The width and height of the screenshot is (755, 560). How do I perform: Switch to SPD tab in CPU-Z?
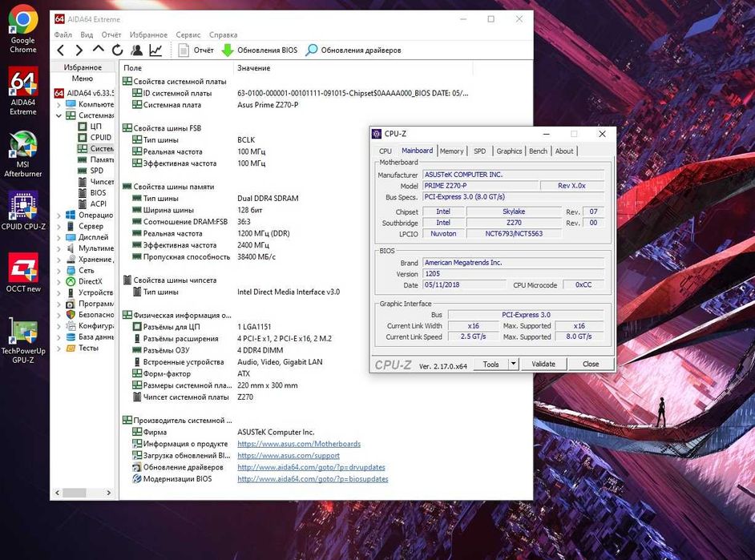click(479, 151)
